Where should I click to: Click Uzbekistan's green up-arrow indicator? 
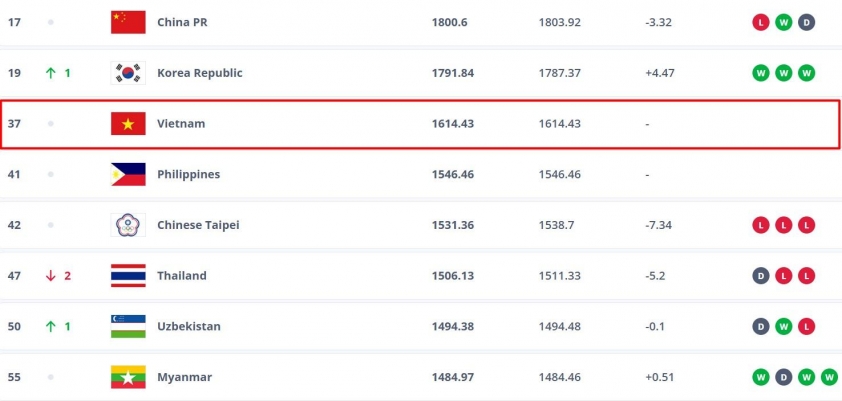click(50, 326)
